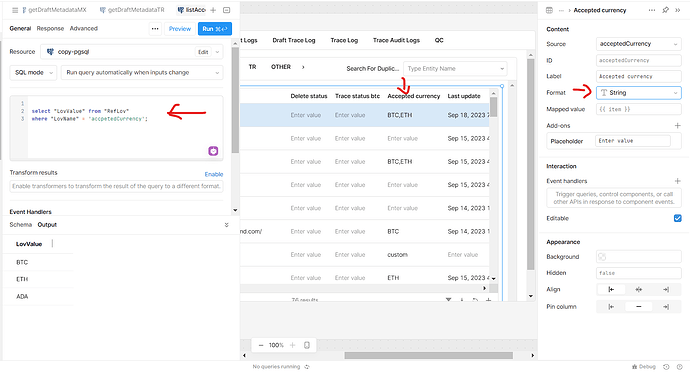The width and height of the screenshot is (690, 372).
Task: Click the table vertical scrollbar thumb
Action: (x=494, y=107)
